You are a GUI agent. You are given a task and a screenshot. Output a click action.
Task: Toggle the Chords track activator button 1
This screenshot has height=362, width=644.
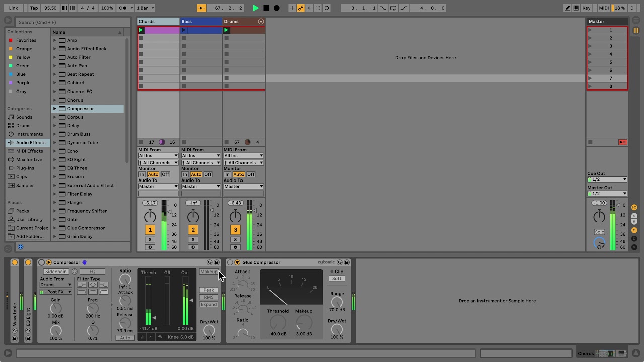coord(150,230)
